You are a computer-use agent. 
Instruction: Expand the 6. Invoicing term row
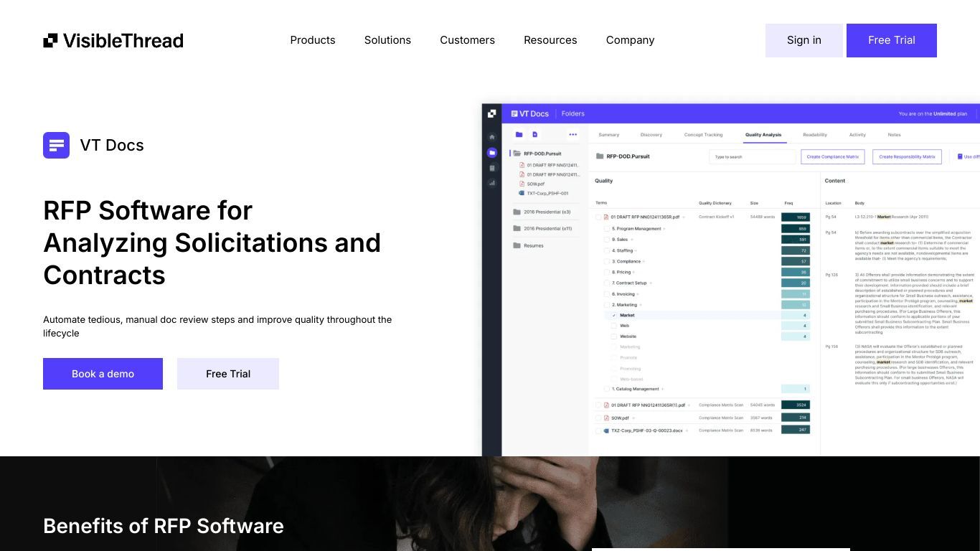[639, 294]
